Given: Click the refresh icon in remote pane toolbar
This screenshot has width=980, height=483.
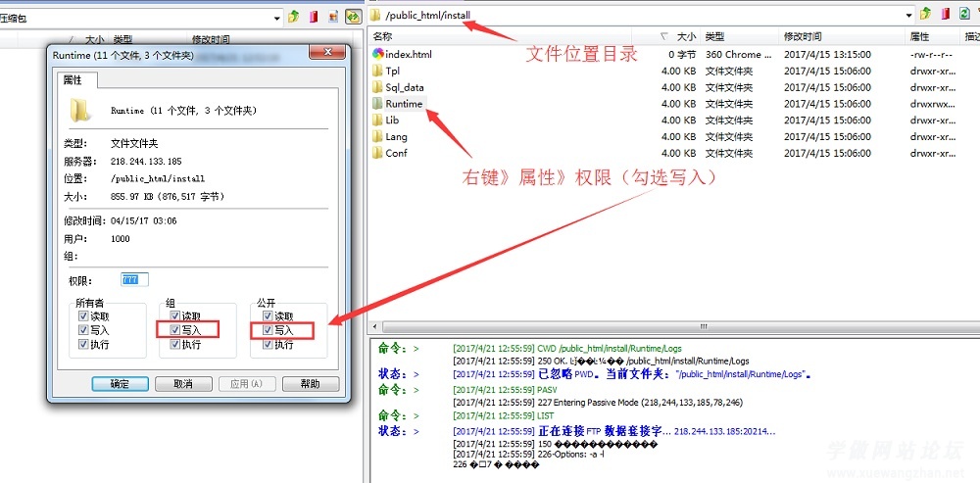Looking at the screenshot, I should tap(963, 15).
